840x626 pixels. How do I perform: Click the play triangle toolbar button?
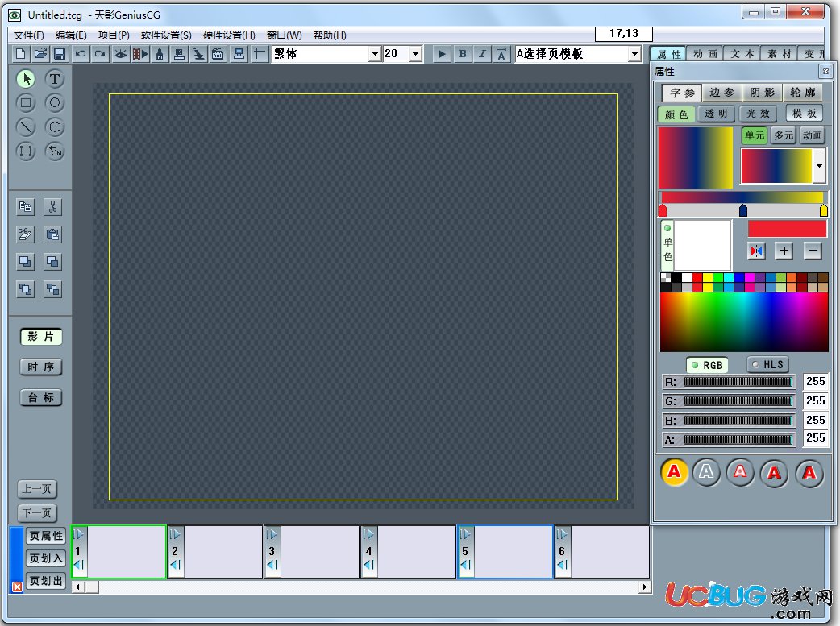442,54
